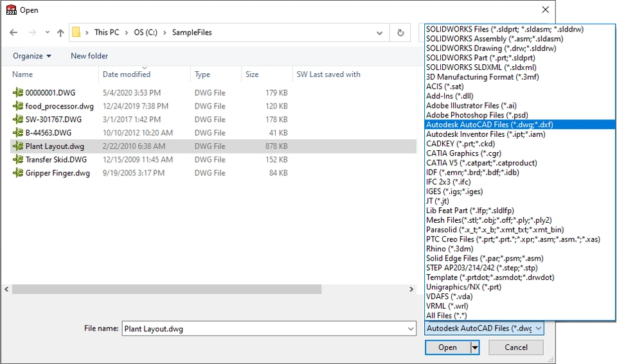Viewport: 617px width, 364px height.
Task: Click 'This PC' in the path
Action: click(x=107, y=32)
